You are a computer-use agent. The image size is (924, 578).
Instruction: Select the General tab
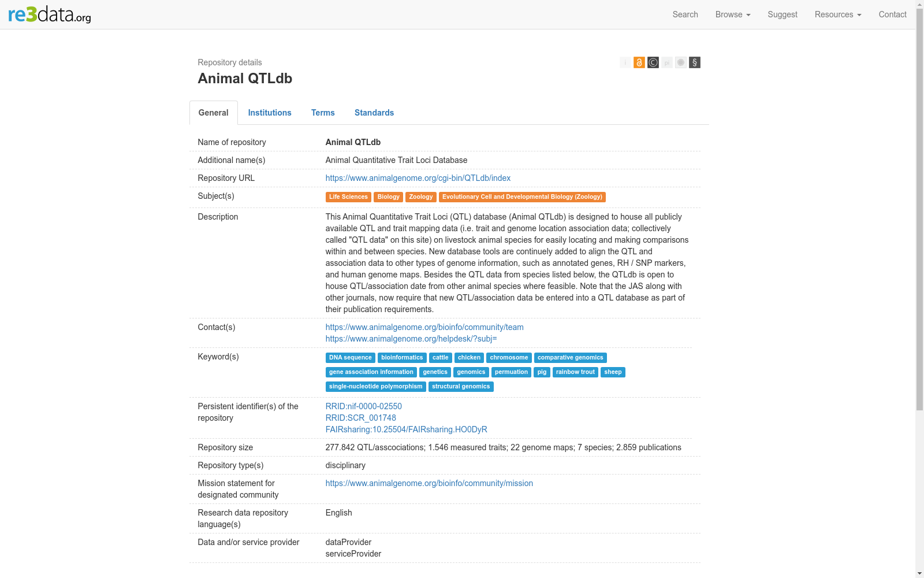click(214, 113)
